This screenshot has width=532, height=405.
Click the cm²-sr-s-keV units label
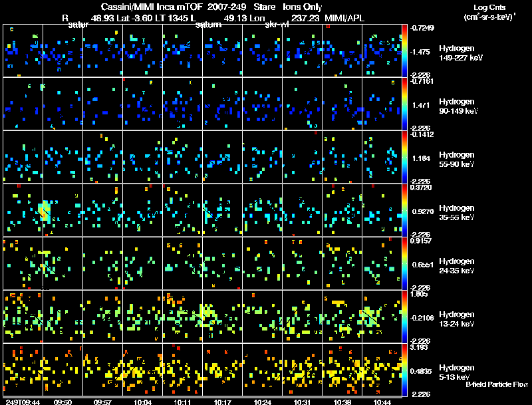489,17
